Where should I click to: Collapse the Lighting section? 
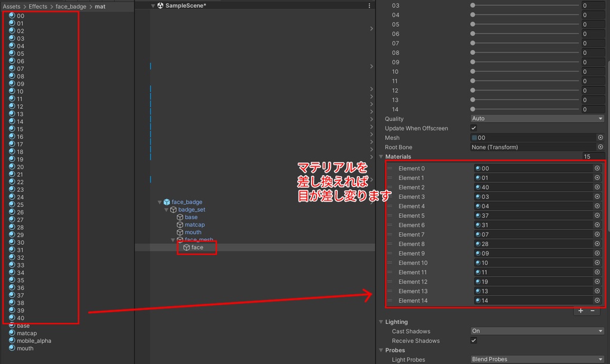[x=381, y=322]
